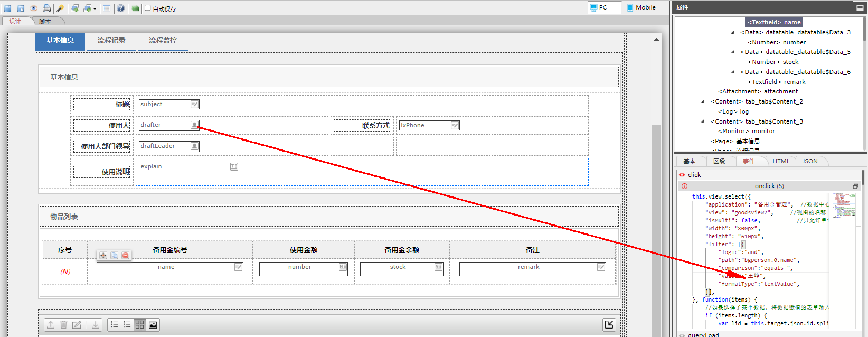Switch attachments to image preview view
Screen dimensions: 868x337
(x=153, y=325)
